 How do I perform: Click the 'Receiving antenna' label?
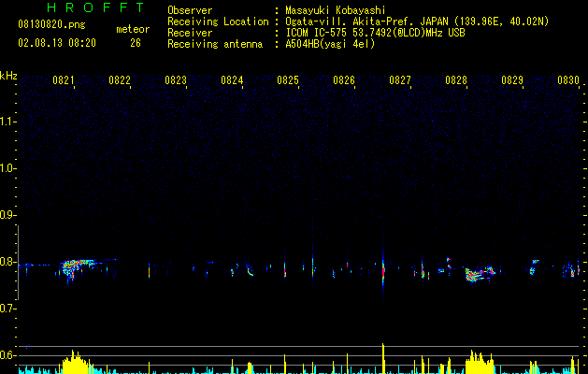tap(215, 44)
